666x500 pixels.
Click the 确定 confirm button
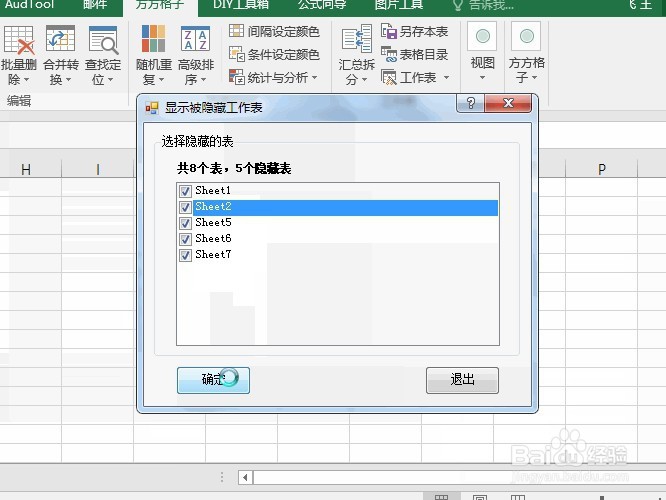click(213, 380)
